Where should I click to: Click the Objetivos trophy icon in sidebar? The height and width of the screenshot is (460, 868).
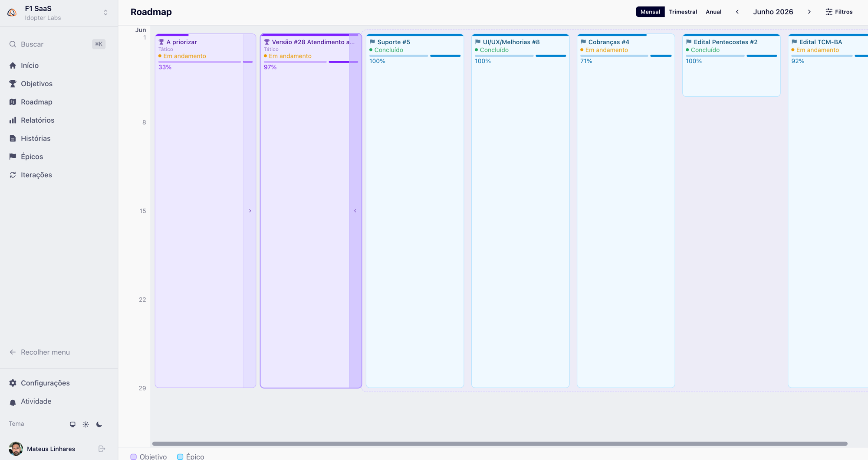[x=13, y=84]
